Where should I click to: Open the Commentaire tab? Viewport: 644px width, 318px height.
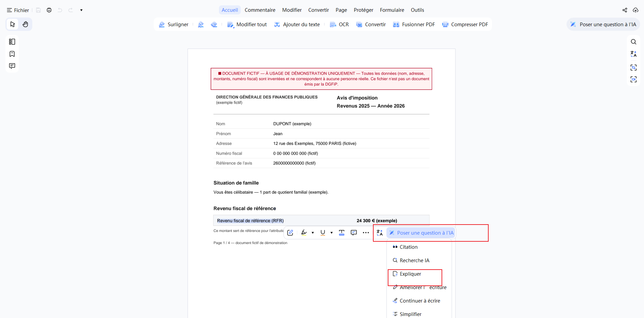click(x=260, y=10)
